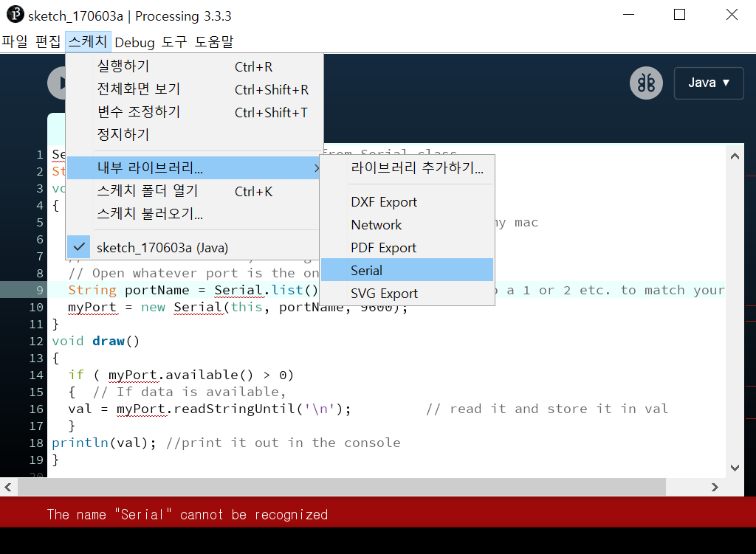This screenshot has height=554, width=756.
Task: Click line number 9 in gutter
Action: pyautogui.click(x=39, y=291)
